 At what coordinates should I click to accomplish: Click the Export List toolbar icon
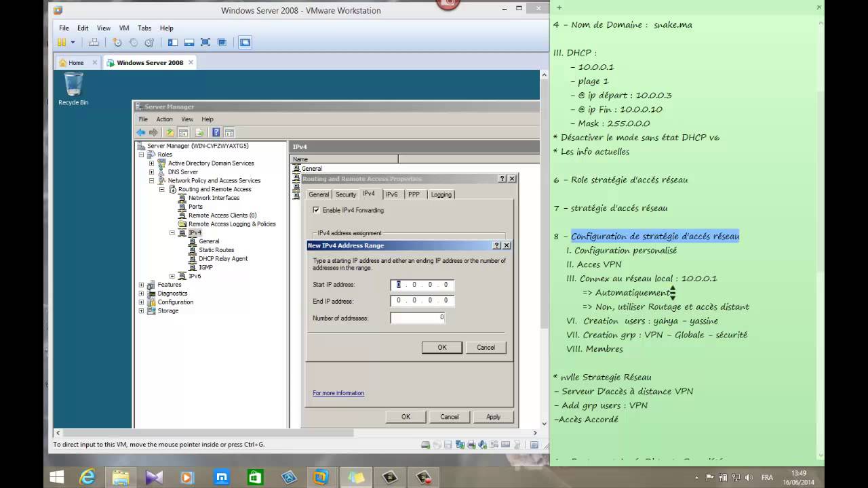pyautogui.click(x=199, y=132)
